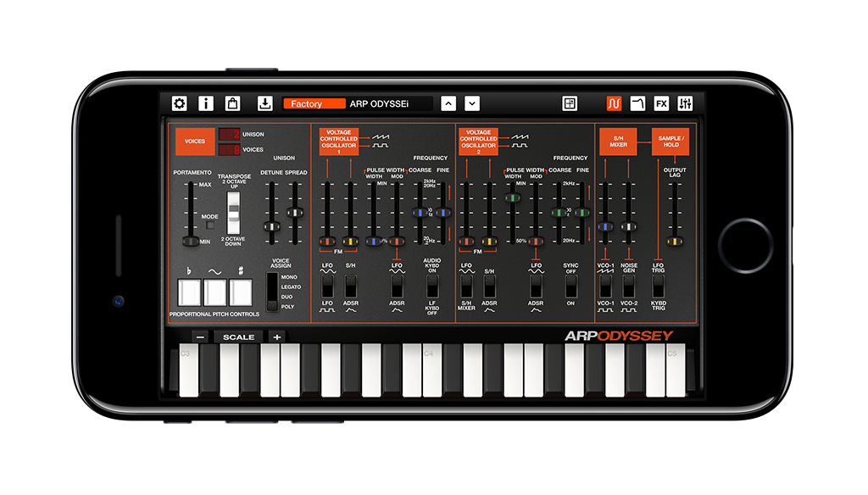Tap the download/save preset icon
The image size is (868, 495).
click(x=264, y=103)
